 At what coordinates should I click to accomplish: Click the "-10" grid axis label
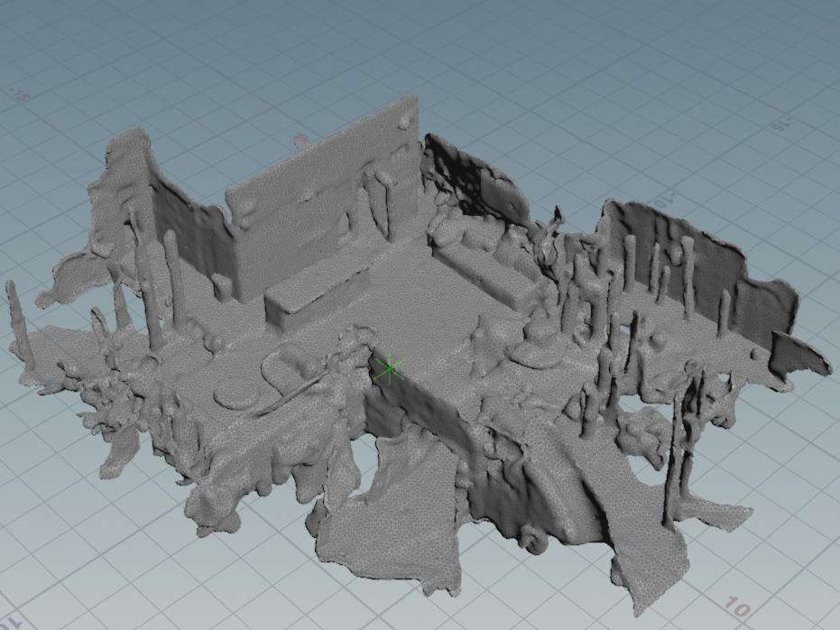(x=662, y=201)
